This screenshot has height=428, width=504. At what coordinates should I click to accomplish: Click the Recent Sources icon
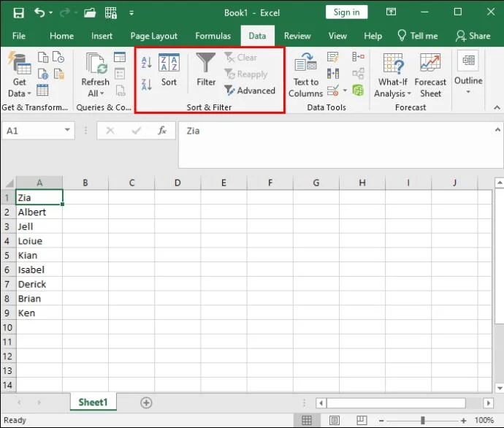pos(58,57)
